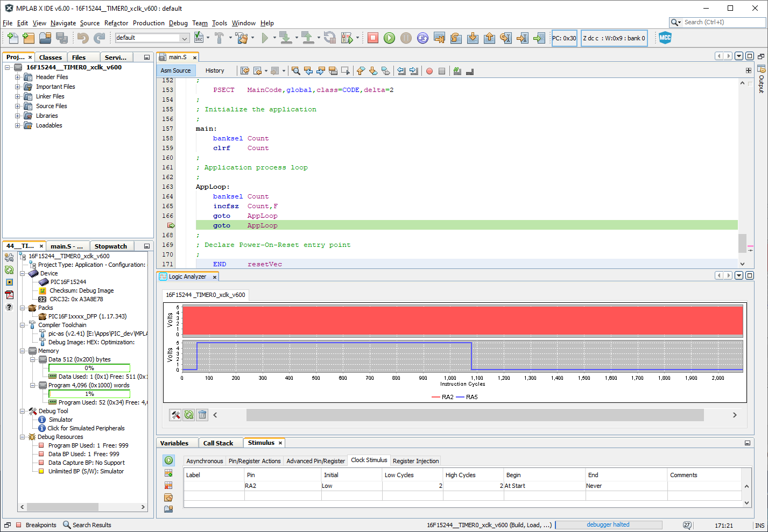This screenshot has height=532, width=768.
Task: Click the Finish Debugger Session stop icon
Action: (x=372, y=38)
